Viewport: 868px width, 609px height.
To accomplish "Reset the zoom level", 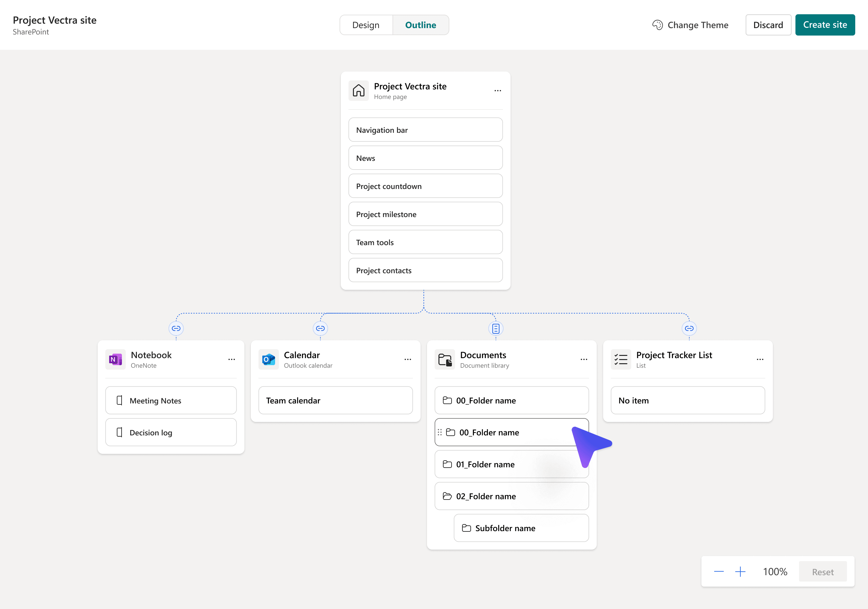I will [823, 572].
